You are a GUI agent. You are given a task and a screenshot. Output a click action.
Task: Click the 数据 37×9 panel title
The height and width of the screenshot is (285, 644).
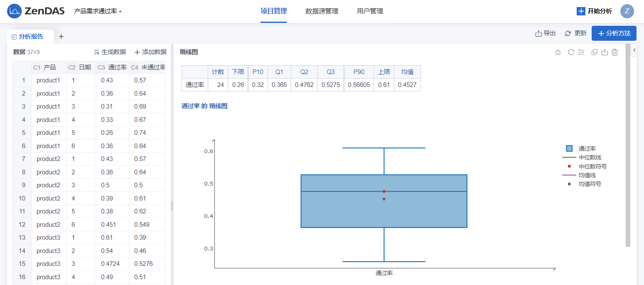tap(26, 52)
